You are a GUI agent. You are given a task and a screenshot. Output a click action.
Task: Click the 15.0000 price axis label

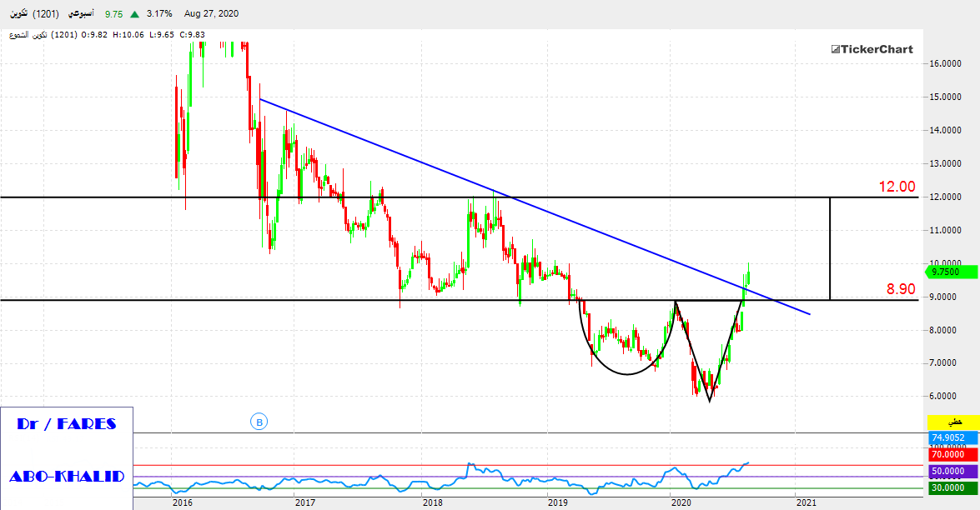(945, 97)
